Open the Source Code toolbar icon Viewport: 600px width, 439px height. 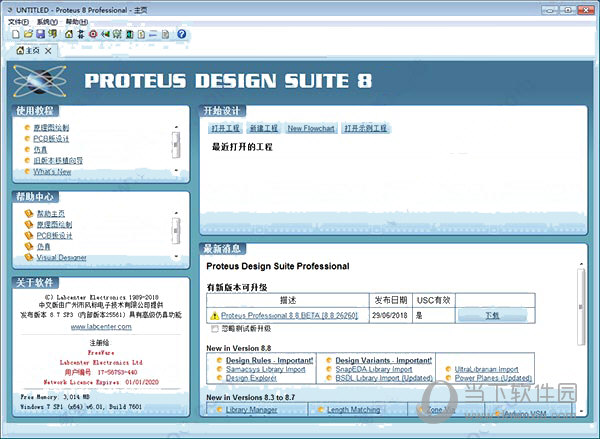tap(153, 34)
